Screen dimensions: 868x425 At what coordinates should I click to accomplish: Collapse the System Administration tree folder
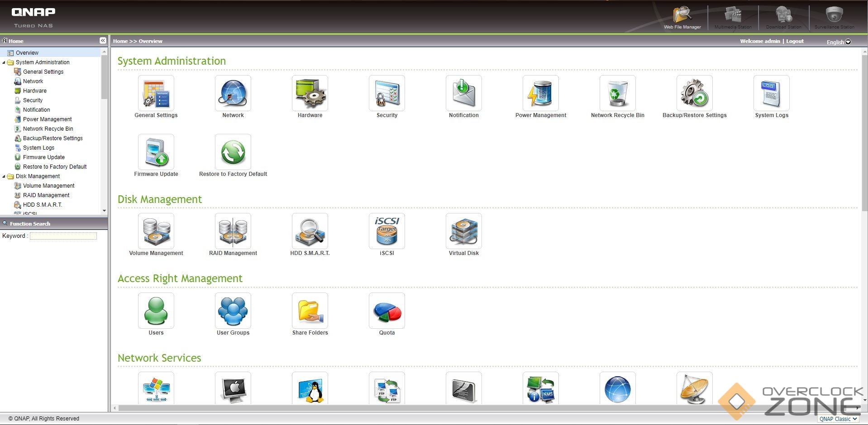click(4, 62)
